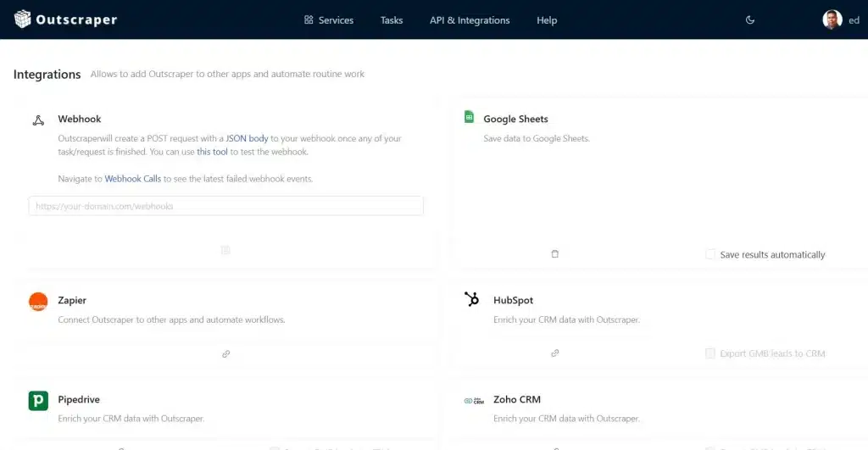
Task: Click the Google Sheets card title
Action: pos(515,119)
